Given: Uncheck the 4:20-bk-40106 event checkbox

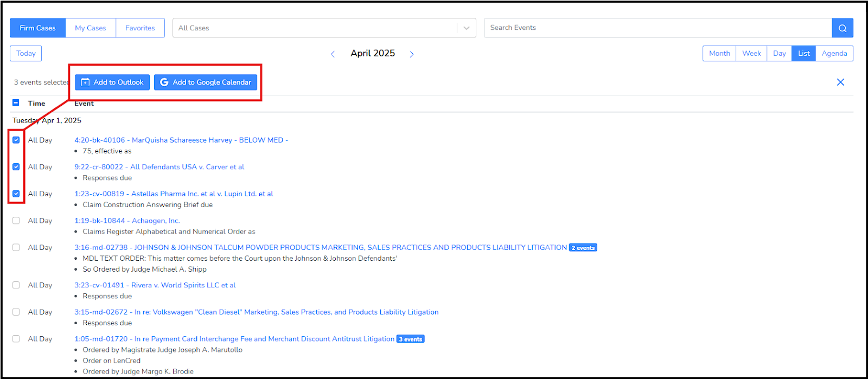Looking at the screenshot, I should [x=16, y=140].
